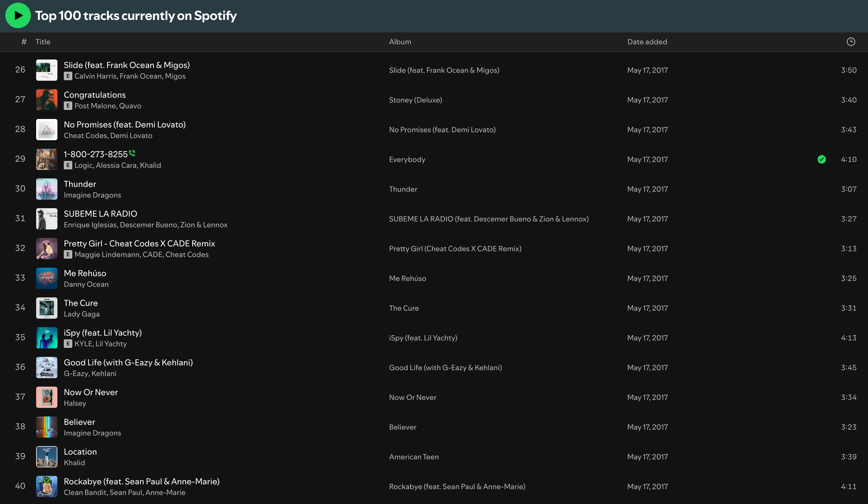
Task: Sort by the Album column header
Action: click(x=400, y=42)
